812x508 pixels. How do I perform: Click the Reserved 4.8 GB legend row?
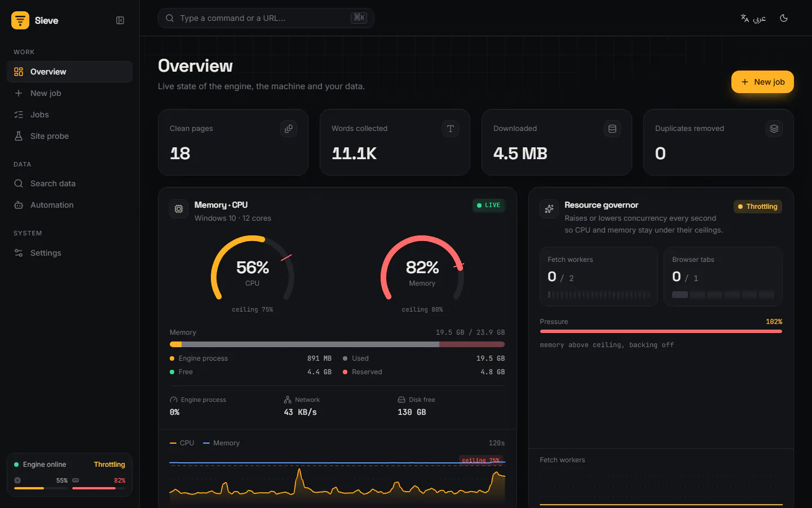(x=423, y=372)
